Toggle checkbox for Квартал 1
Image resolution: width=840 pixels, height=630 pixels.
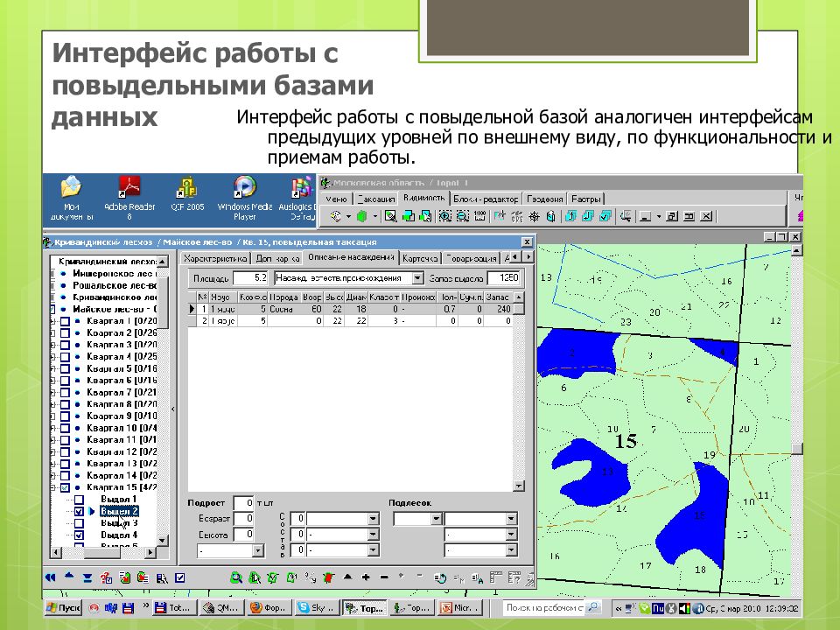pyautogui.click(x=65, y=321)
